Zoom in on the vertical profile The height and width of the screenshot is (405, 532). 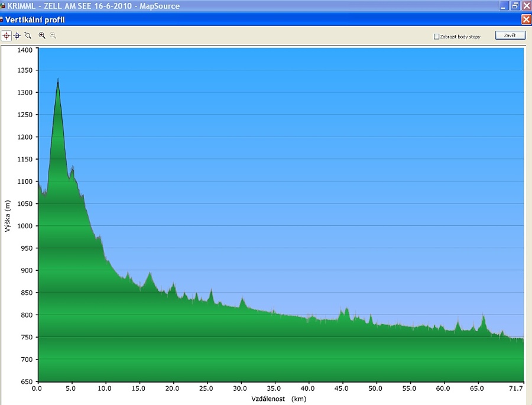point(42,35)
